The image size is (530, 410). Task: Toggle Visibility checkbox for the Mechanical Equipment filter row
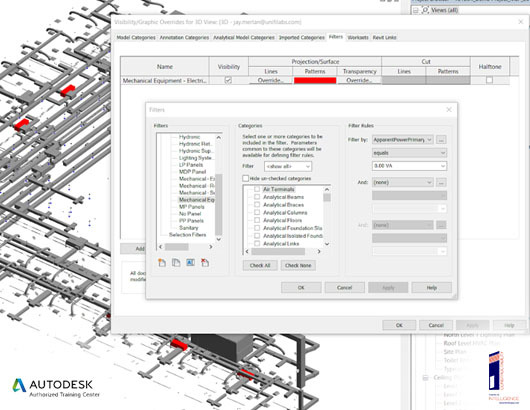point(228,80)
